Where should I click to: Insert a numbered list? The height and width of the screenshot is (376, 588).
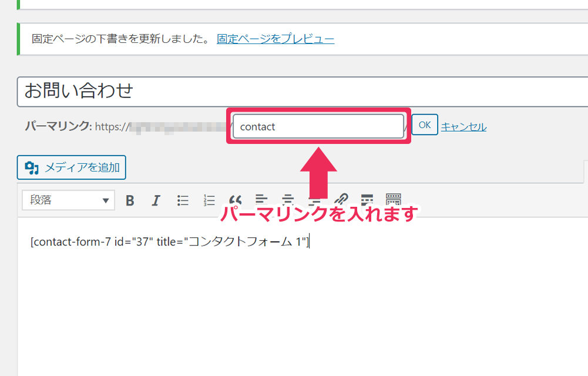(209, 200)
